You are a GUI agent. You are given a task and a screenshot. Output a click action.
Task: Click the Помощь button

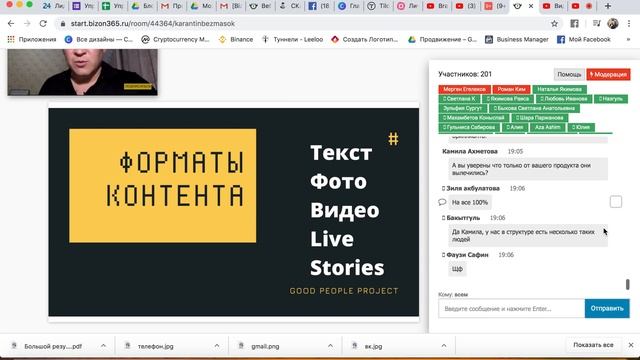(569, 74)
